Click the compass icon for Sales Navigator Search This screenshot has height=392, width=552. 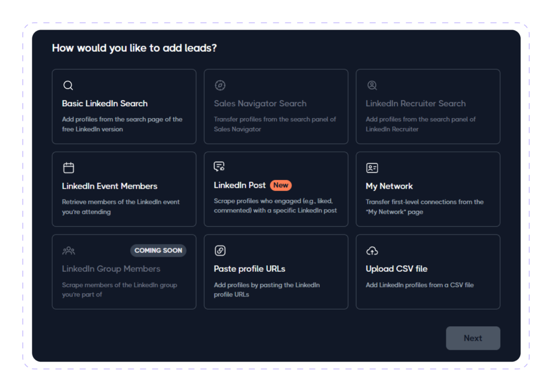[220, 85]
